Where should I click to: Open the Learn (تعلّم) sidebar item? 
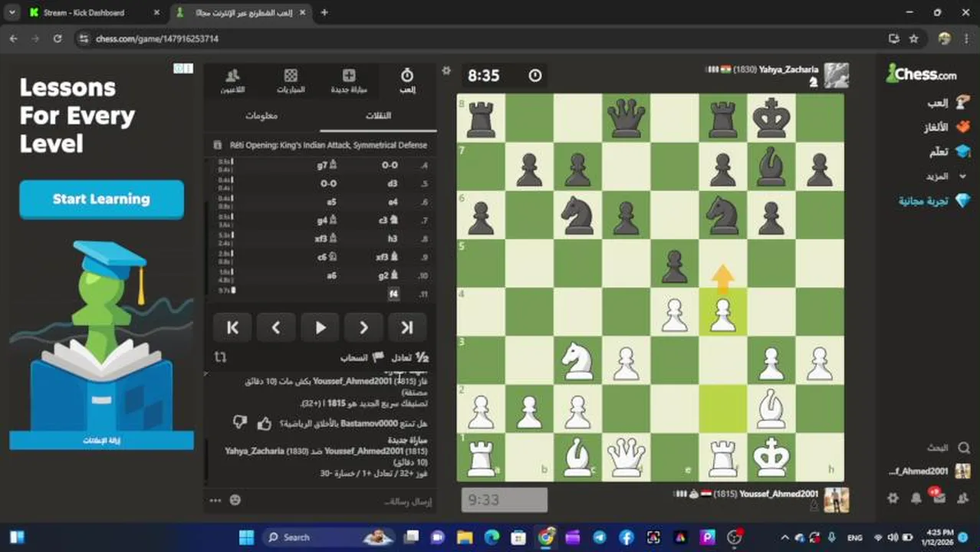[949, 152]
